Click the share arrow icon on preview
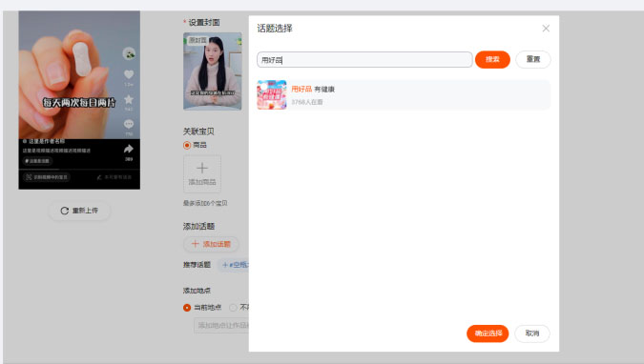Viewport: 644px width, 364px height. 129,149
